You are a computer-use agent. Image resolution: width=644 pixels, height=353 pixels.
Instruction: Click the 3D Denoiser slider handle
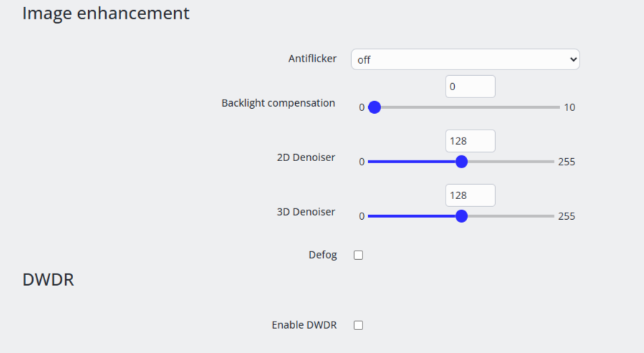tap(461, 216)
